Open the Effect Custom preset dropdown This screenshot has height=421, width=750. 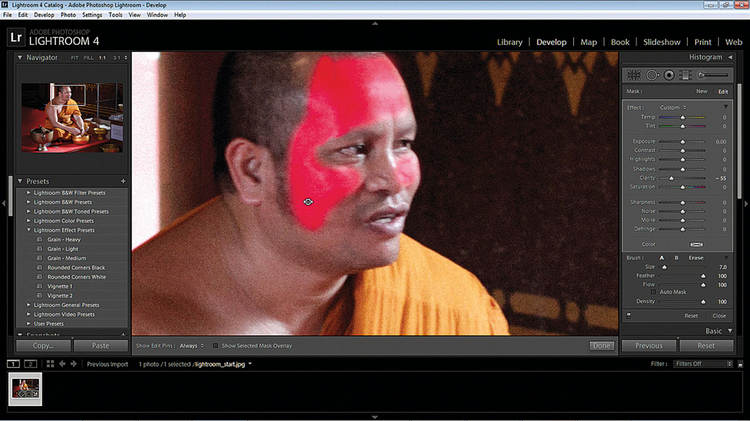tap(673, 108)
